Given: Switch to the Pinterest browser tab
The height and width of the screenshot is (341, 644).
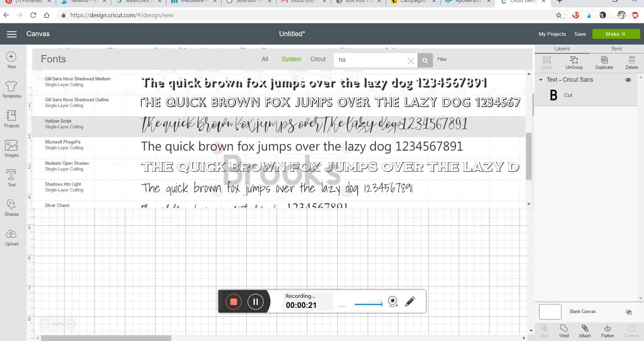Looking at the screenshot, I should click(x=29, y=2).
